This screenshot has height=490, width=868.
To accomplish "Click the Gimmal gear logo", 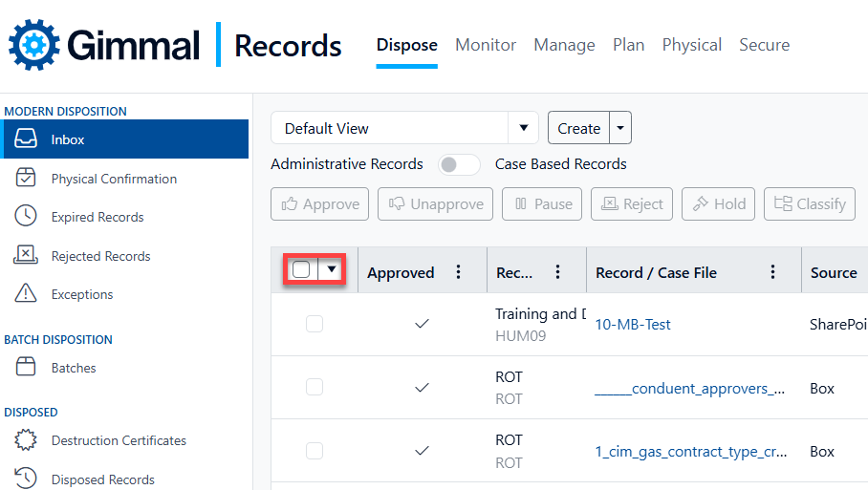I will pos(34,45).
